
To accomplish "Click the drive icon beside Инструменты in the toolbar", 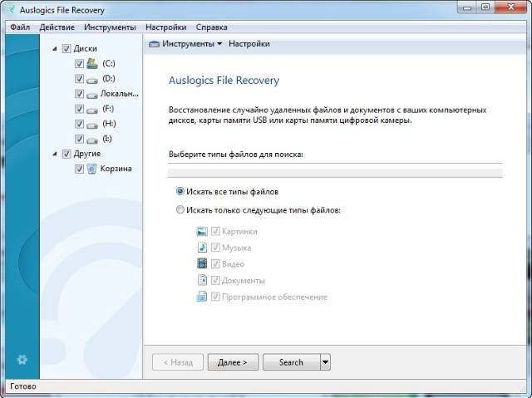I will (x=154, y=44).
